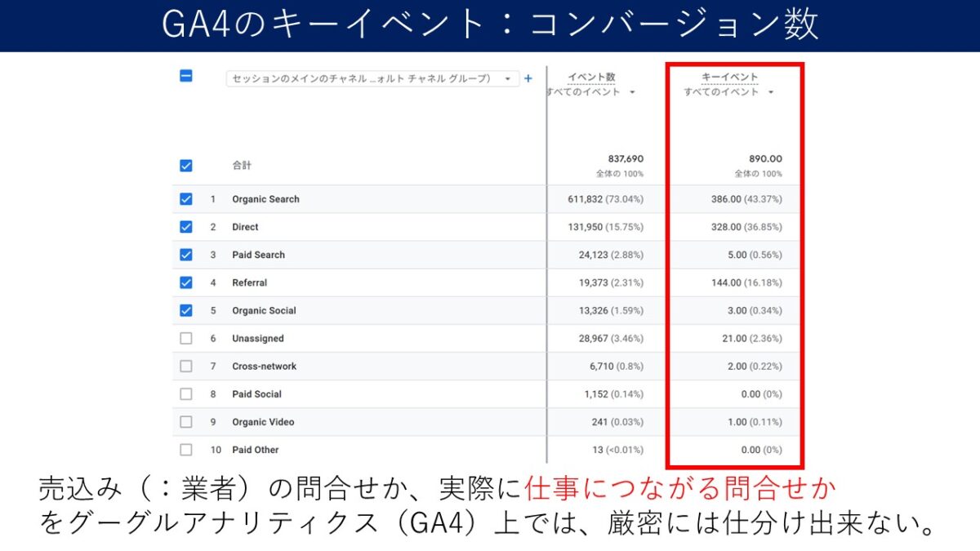Click the Organic Social channel name

click(x=264, y=310)
